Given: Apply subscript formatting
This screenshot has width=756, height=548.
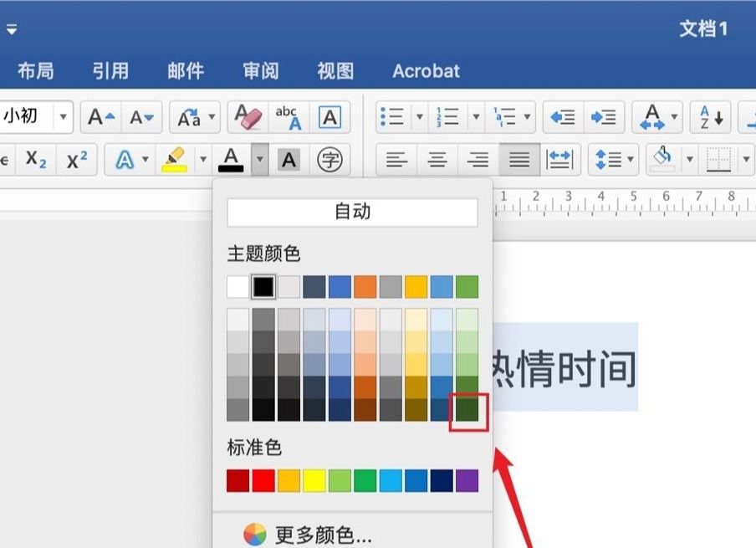Looking at the screenshot, I should (x=36, y=159).
